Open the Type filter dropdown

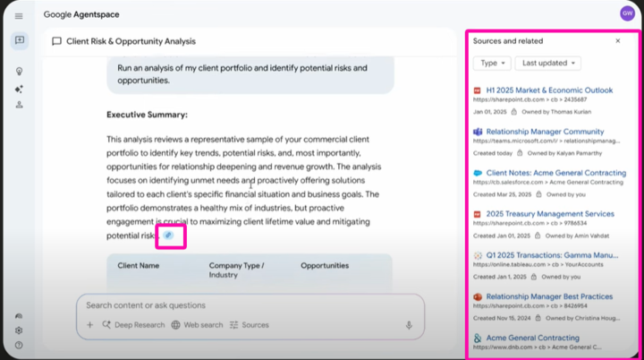492,63
